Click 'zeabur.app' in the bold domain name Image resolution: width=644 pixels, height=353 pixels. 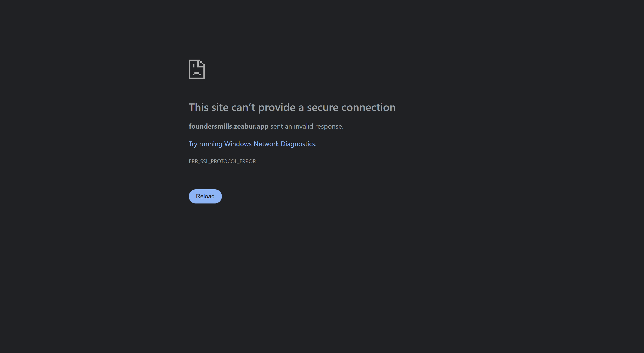(x=251, y=126)
